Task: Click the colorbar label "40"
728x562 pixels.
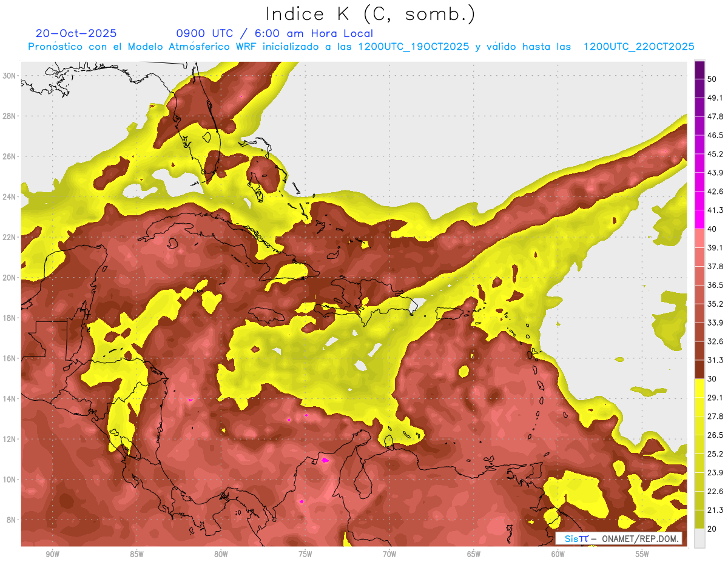Action: 713,229
